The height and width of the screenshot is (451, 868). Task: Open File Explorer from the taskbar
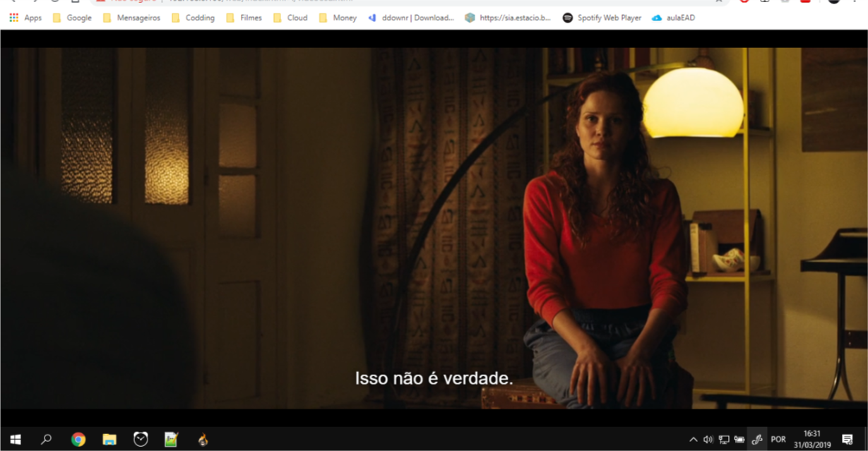pos(109,439)
